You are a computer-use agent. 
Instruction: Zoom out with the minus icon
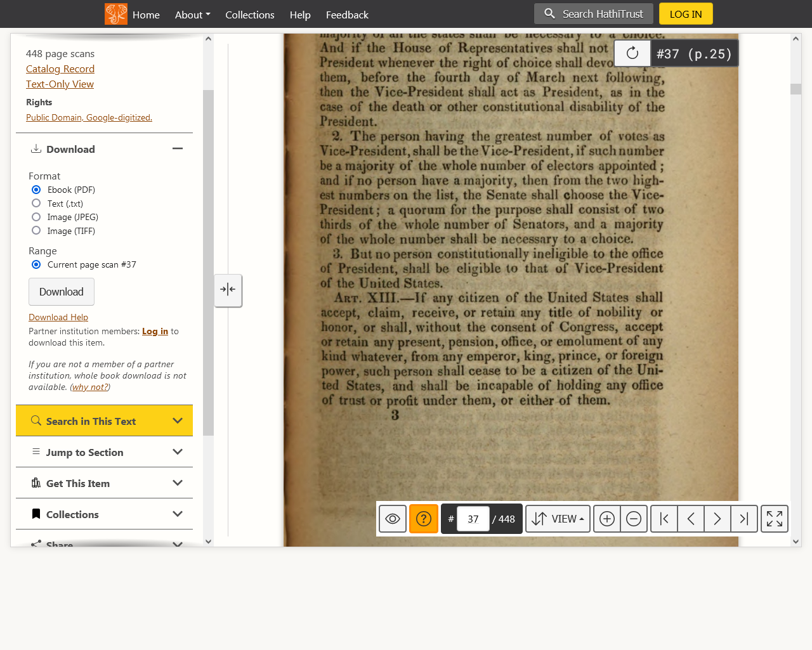click(x=634, y=519)
